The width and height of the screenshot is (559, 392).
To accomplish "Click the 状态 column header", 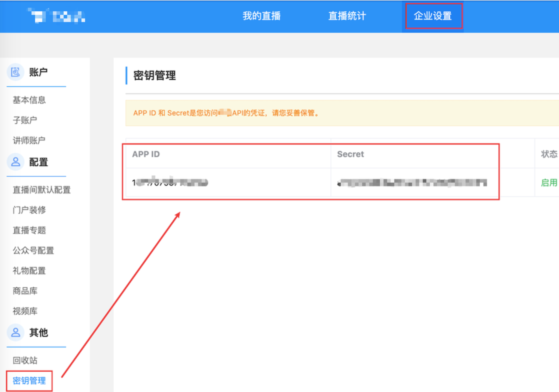I will coord(549,154).
